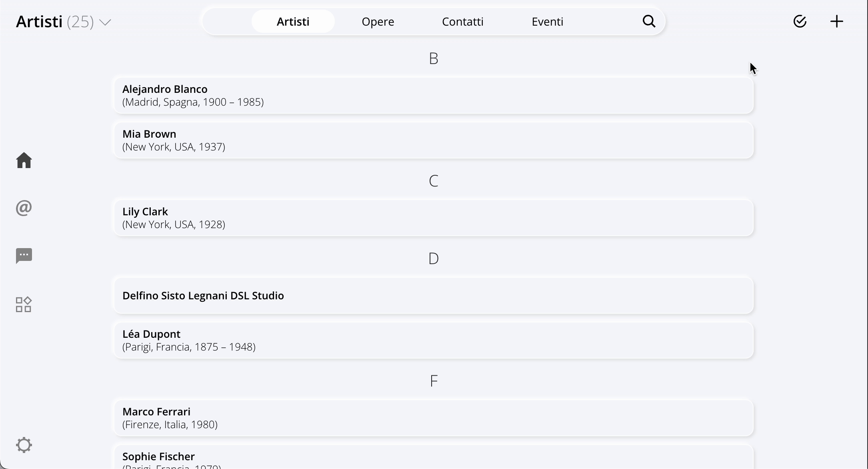This screenshot has height=469, width=868.
Task: Open the @ email icon in sidebar
Action: coord(24,208)
